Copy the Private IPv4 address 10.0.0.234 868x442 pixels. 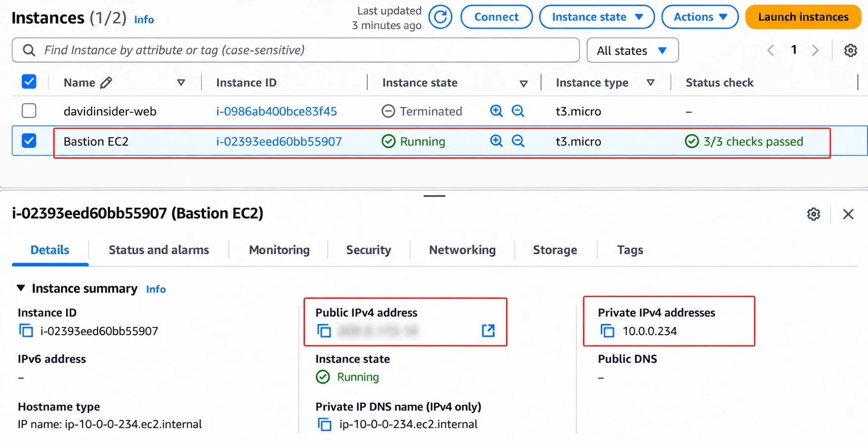click(607, 331)
